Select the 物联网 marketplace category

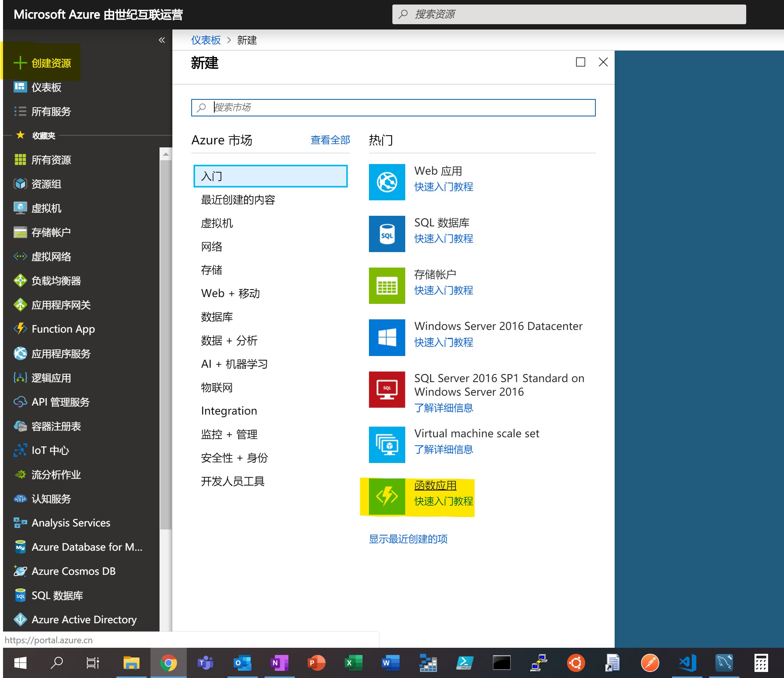click(x=217, y=387)
